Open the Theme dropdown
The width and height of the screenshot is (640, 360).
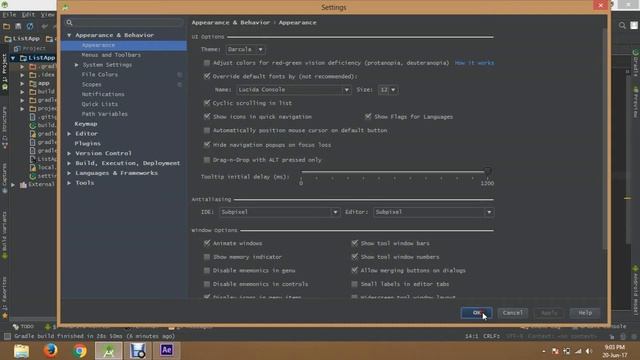[x=245, y=49]
